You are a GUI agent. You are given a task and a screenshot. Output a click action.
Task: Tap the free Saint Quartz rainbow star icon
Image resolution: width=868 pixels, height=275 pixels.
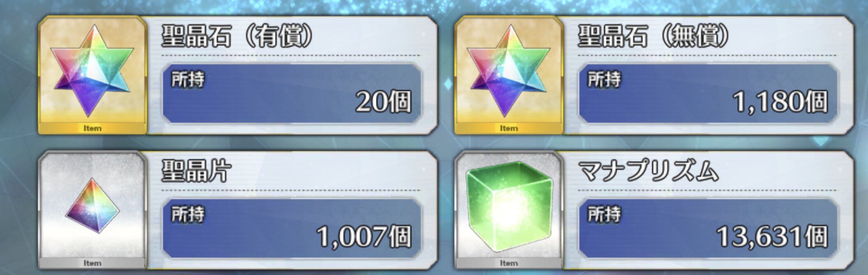pyautogui.click(x=509, y=71)
